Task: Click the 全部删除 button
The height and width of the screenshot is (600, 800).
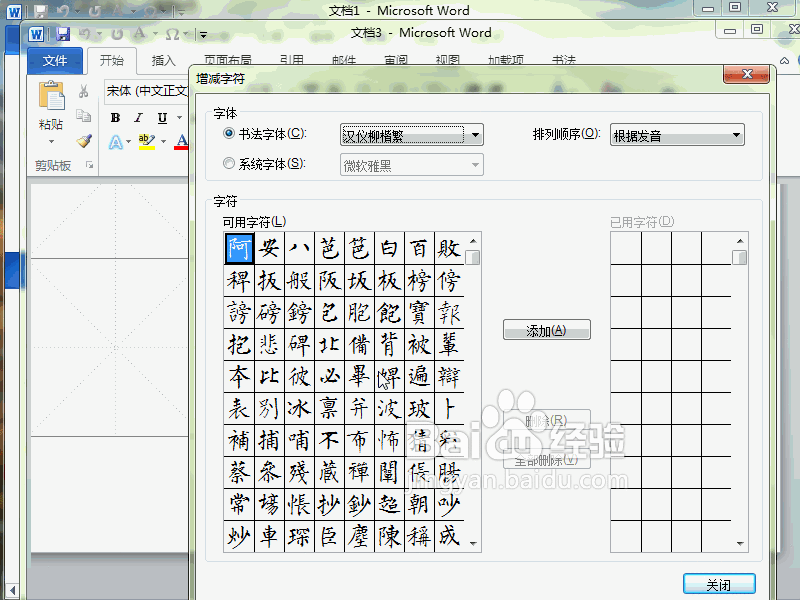Action: 546,460
